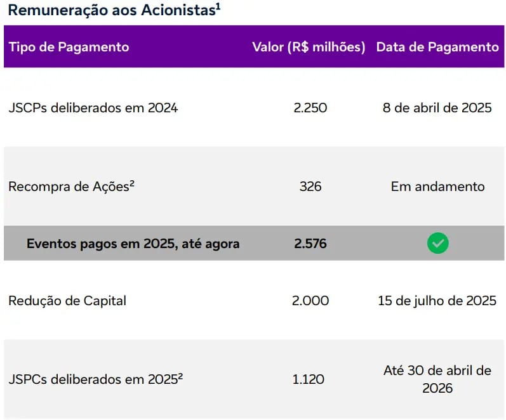The image size is (506, 420).
Task: Click the 326 value cell
Action: [310, 187]
